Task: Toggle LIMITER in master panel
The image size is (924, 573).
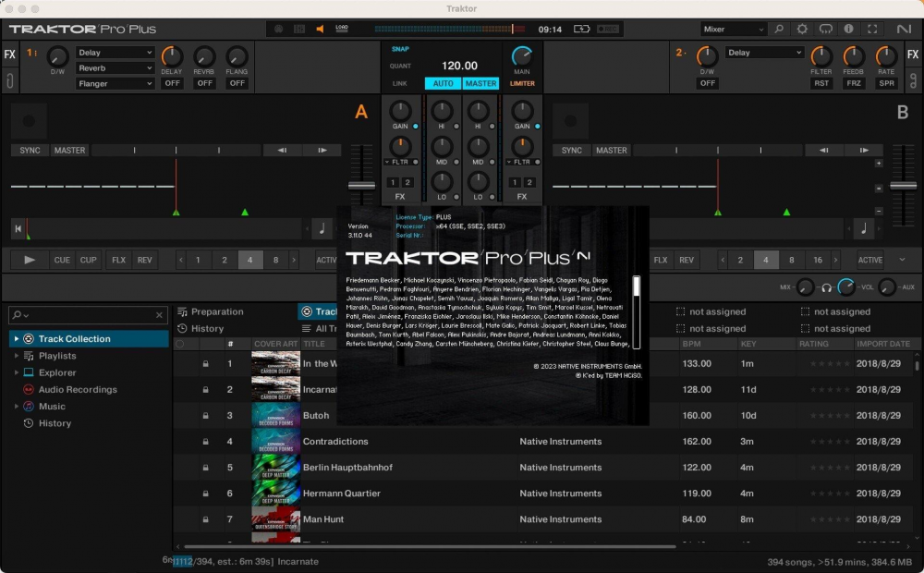Action: tap(522, 83)
